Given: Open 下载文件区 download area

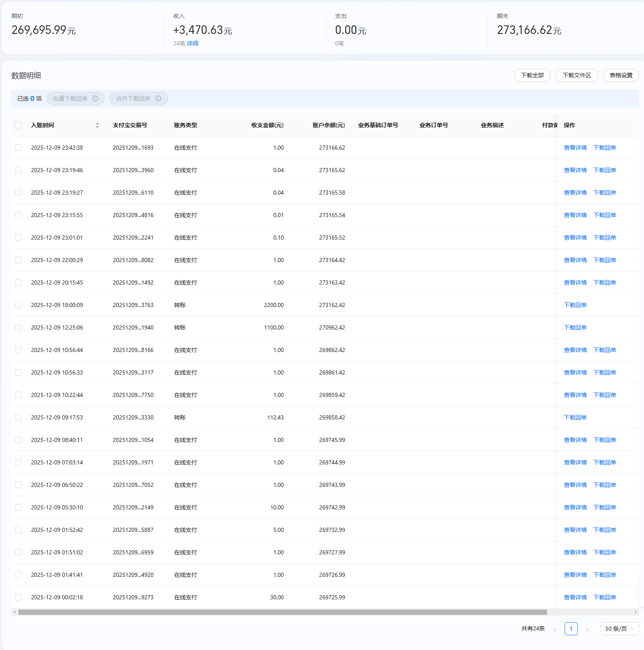Looking at the screenshot, I should pos(577,75).
